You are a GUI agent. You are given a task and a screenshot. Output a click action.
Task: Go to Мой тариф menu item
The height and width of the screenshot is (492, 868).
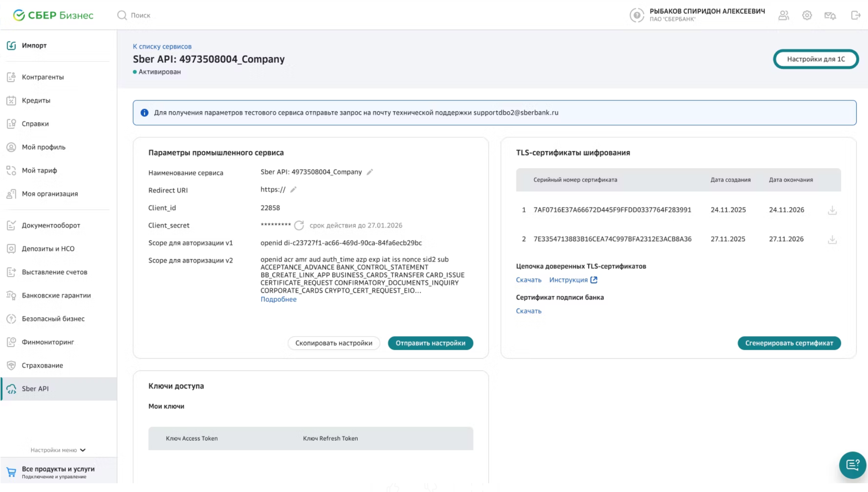(39, 170)
